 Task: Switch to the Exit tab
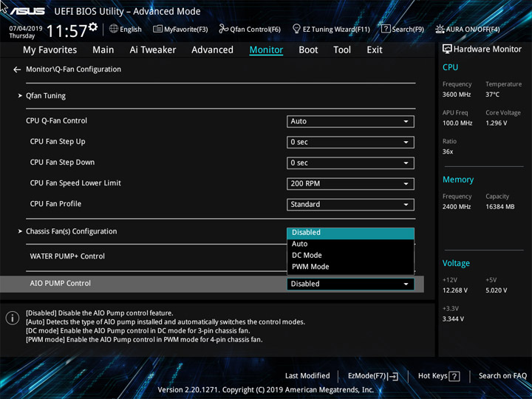coord(375,50)
